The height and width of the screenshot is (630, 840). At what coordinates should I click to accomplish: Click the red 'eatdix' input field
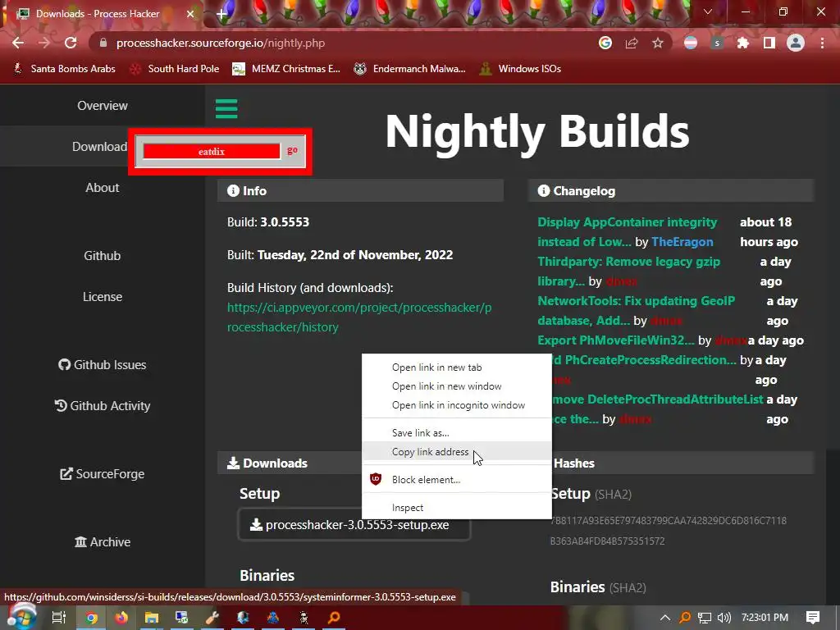(212, 151)
